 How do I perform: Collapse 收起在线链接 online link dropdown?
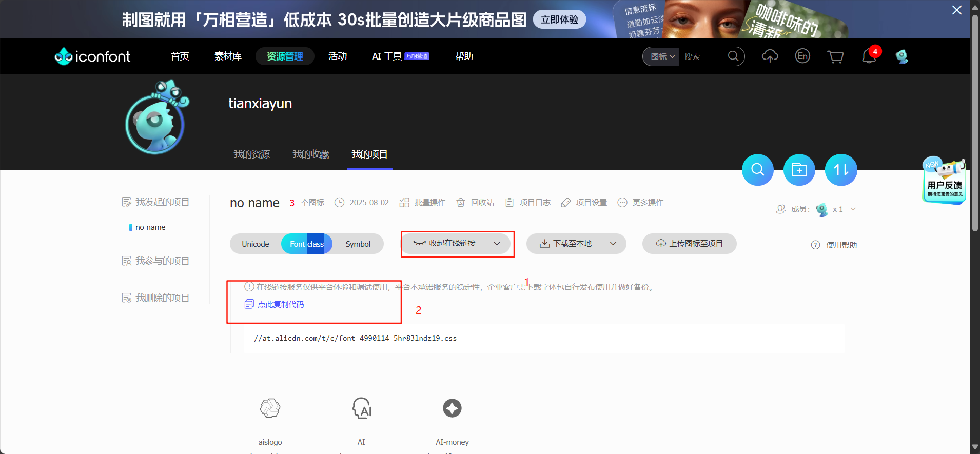pyautogui.click(x=456, y=243)
